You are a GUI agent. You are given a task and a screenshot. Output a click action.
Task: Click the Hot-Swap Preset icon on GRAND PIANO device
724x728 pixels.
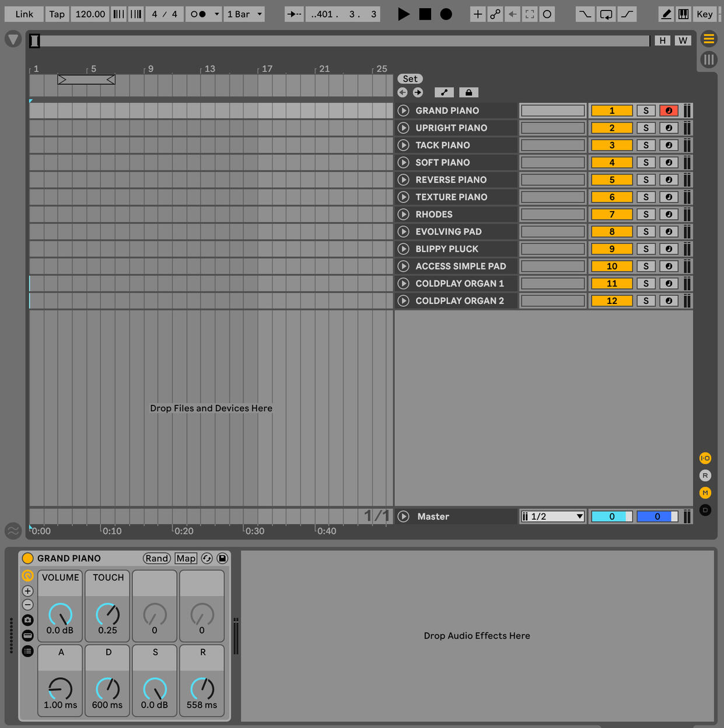pos(207,558)
